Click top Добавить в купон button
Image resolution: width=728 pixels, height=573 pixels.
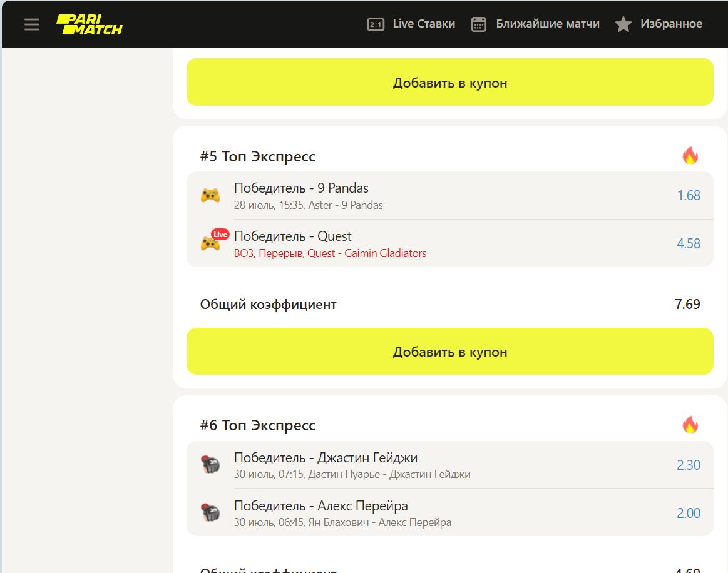tap(449, 82)
